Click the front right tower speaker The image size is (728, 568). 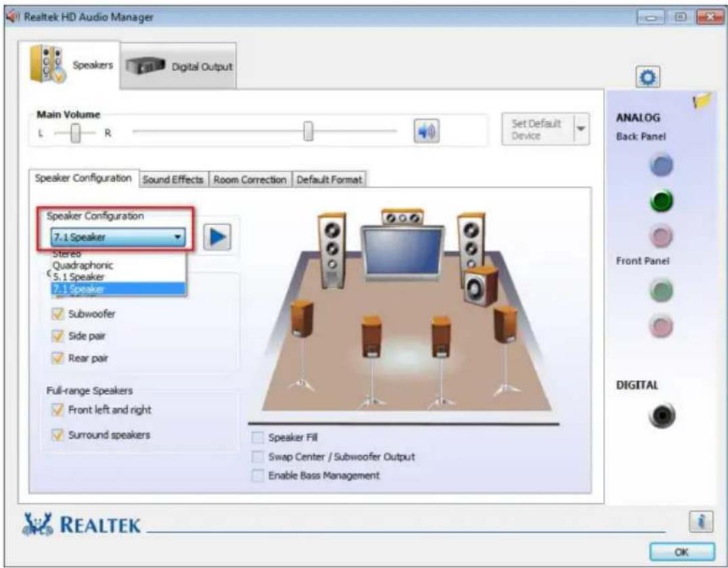coord(471,241)
